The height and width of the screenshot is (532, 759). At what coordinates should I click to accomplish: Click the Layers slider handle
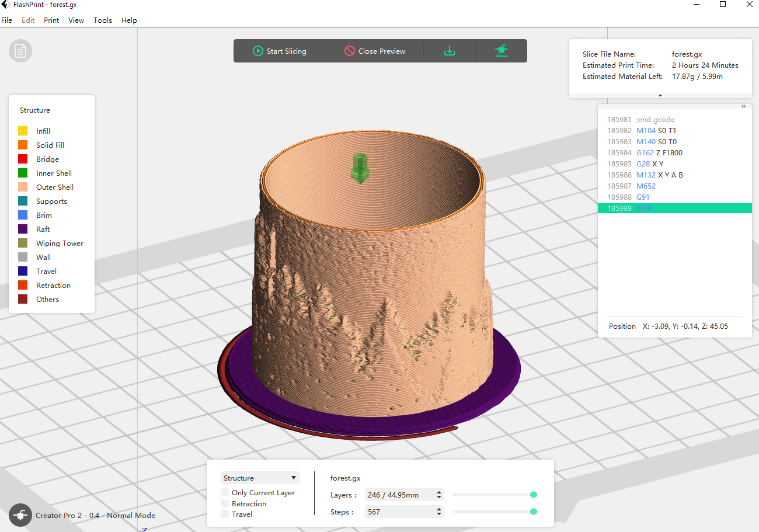tap(534, 495)
